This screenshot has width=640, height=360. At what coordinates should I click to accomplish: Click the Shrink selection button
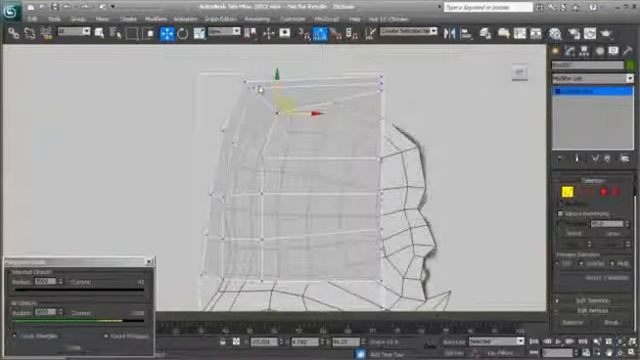[574, 233]
